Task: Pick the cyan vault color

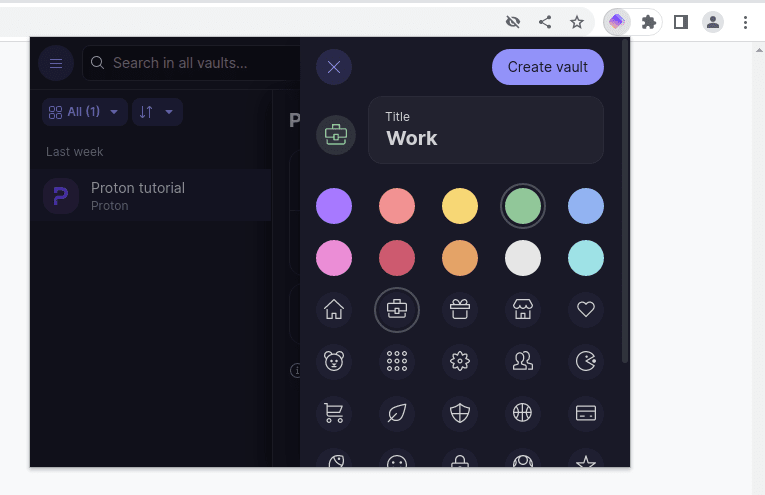Action: tap(585, 258)
